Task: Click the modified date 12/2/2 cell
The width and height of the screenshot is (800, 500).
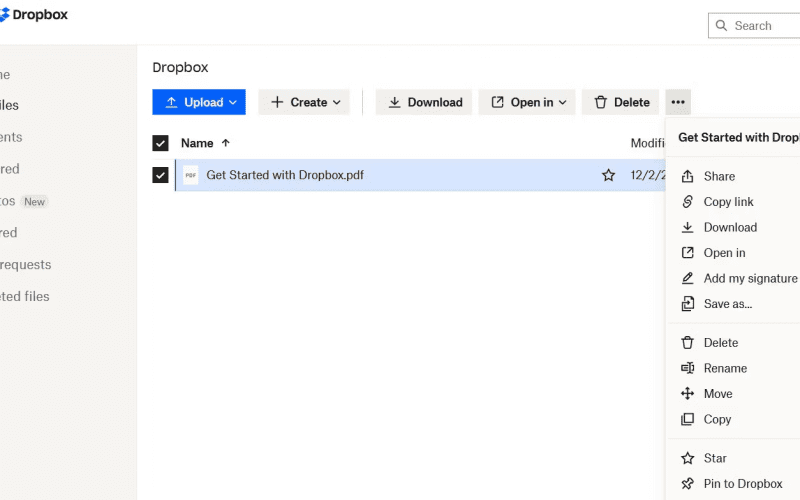Action: pyautogui.click(x=647, y=175)
